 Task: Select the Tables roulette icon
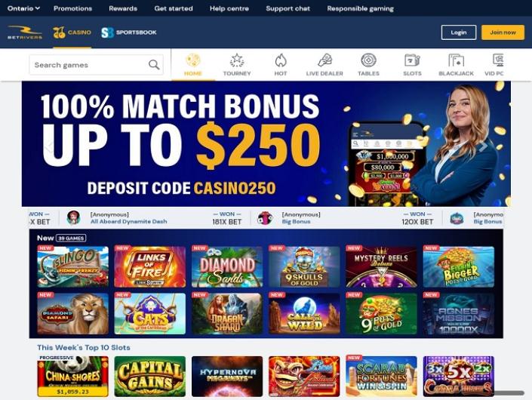click(x=368, y=60)
